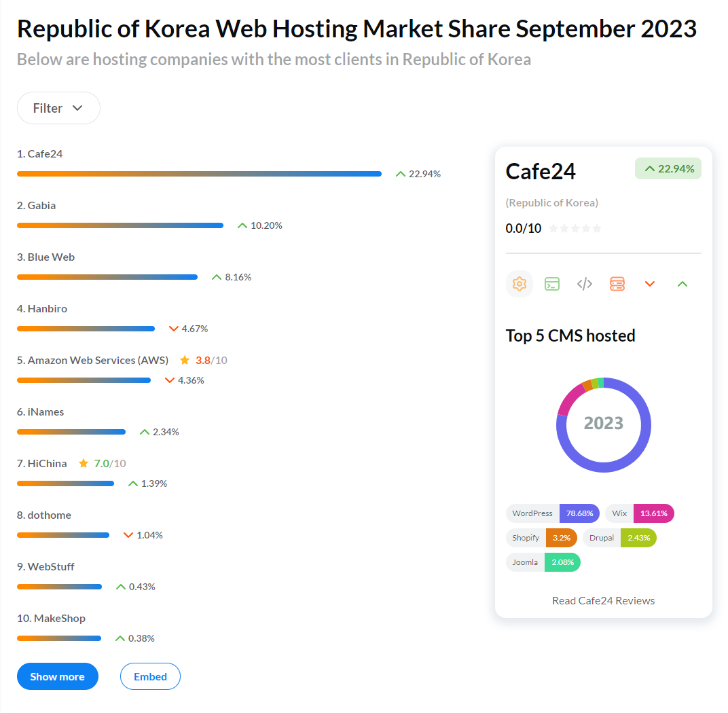The image size is (728, 713).
Task: Select the Wix 13.61% legend tag
Action: (639, 513)
